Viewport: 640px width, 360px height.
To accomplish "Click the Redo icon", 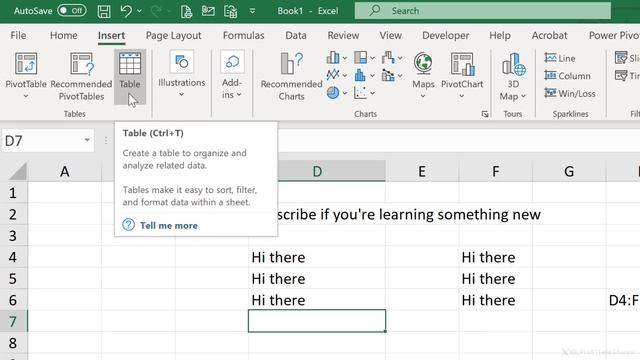I will pos(156,11).
